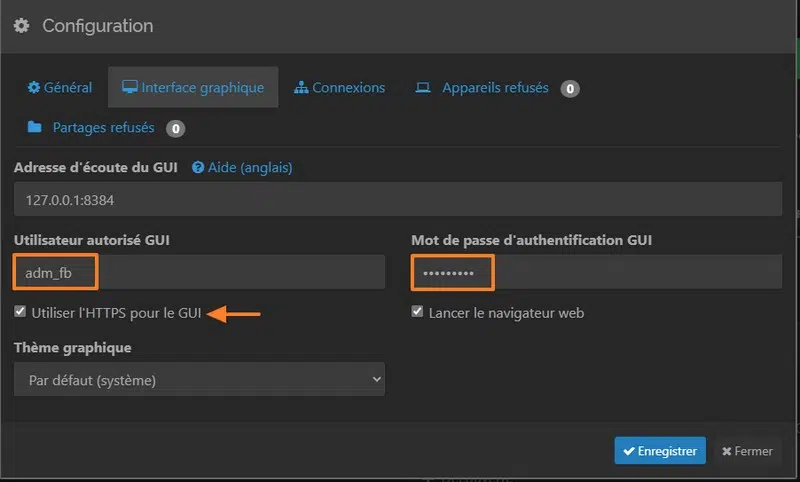Click the GUI password field
The height and width of the screenshot is (482, 800).
[596, 272]
